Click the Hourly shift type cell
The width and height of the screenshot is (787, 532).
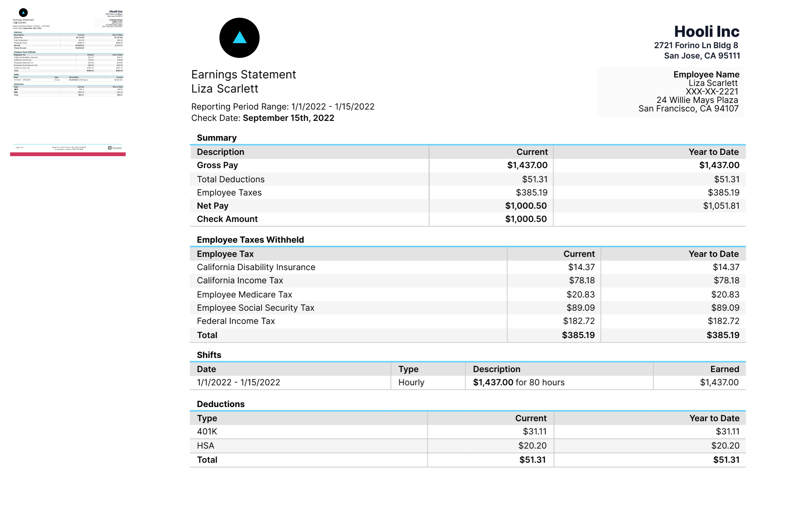411,382
